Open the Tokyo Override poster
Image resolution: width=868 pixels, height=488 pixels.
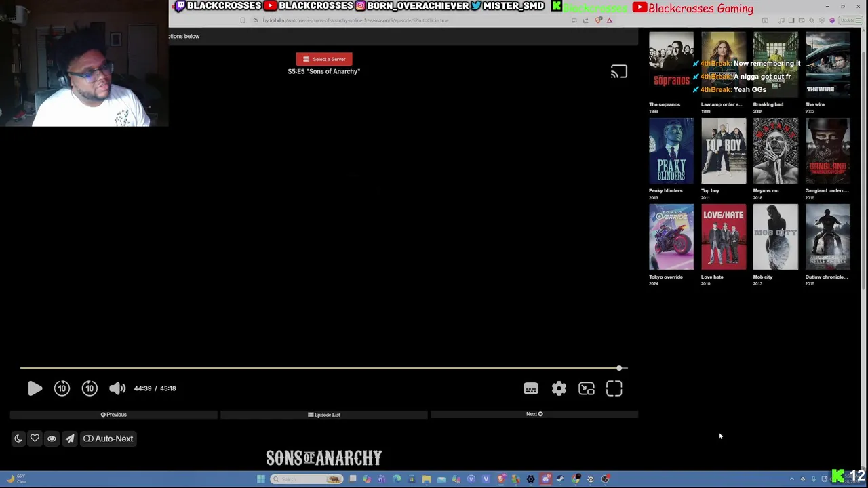pos(671,237)
